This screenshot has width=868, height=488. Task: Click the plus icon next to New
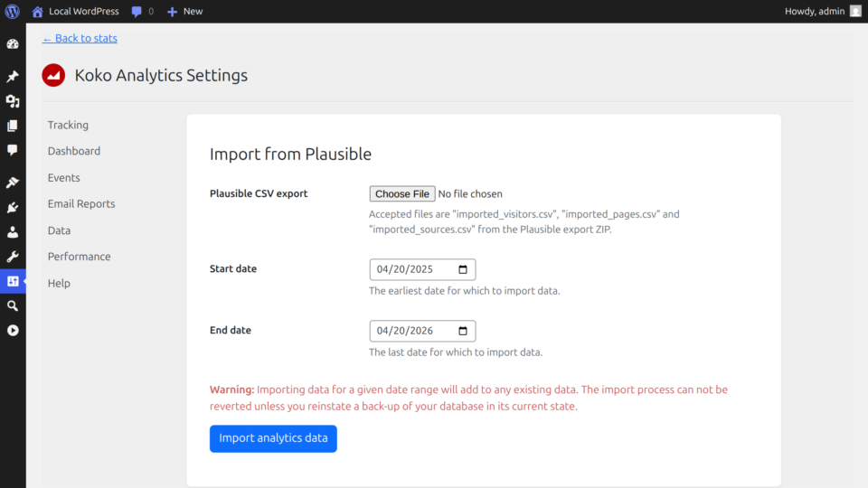click(172, 12)
